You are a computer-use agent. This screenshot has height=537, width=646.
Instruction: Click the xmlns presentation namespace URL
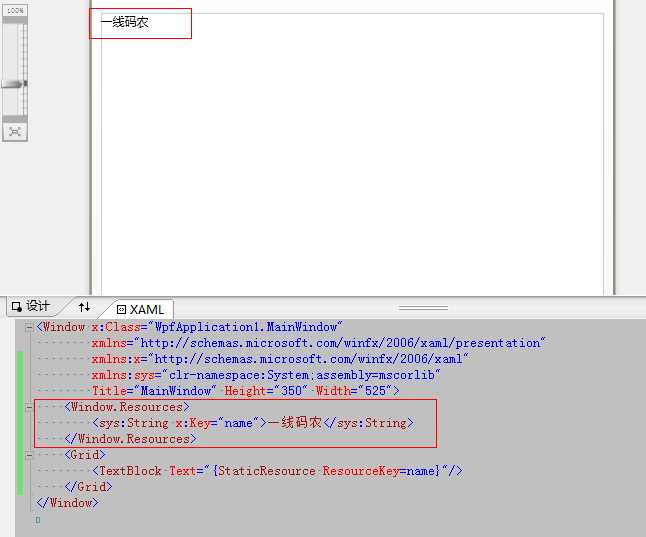342,343
